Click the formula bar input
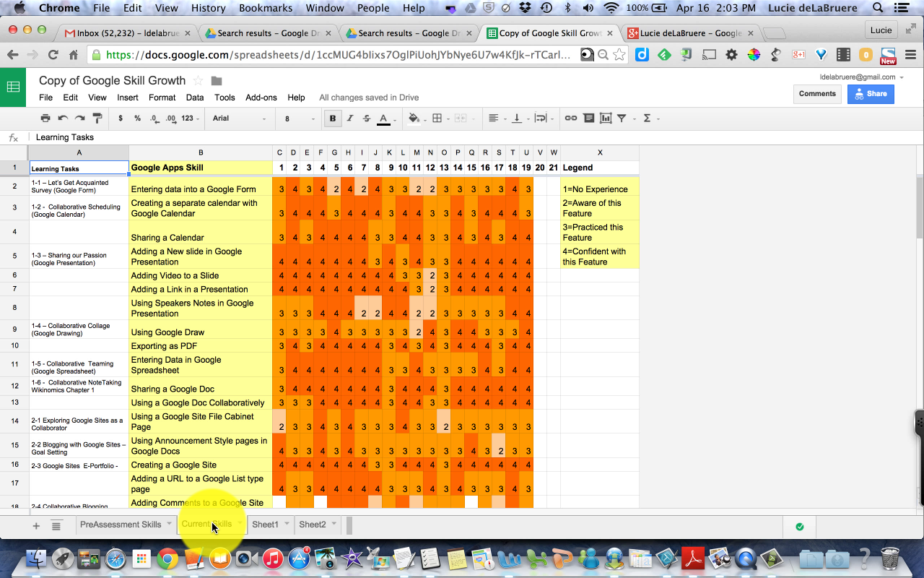This screenshot has height=578, width=924. coord(476,137)
